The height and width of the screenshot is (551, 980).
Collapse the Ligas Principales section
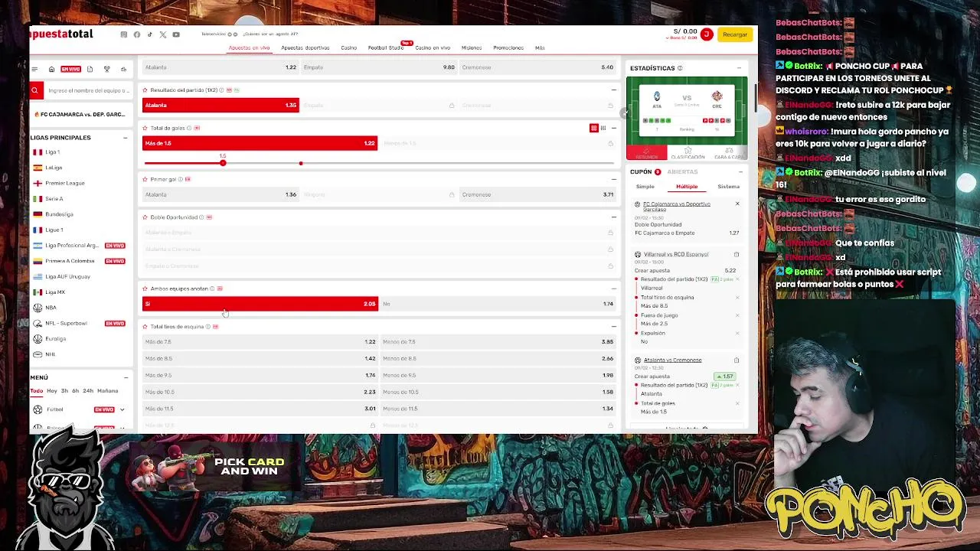125,138
